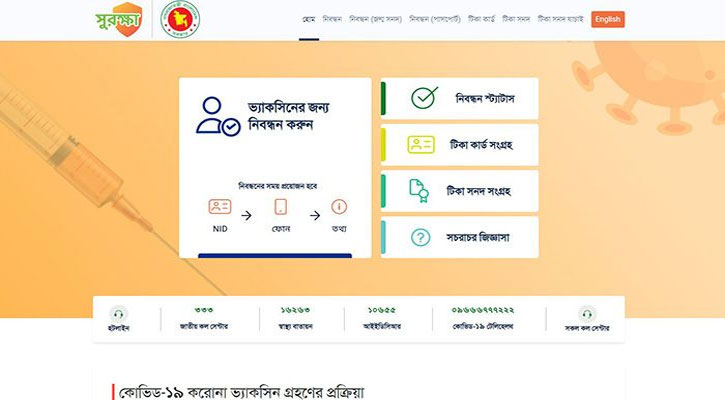Click the Bangladesh government seal emblem
Image resolution: width=725 pixels, height=400 pixels.
tap(180, 19)
